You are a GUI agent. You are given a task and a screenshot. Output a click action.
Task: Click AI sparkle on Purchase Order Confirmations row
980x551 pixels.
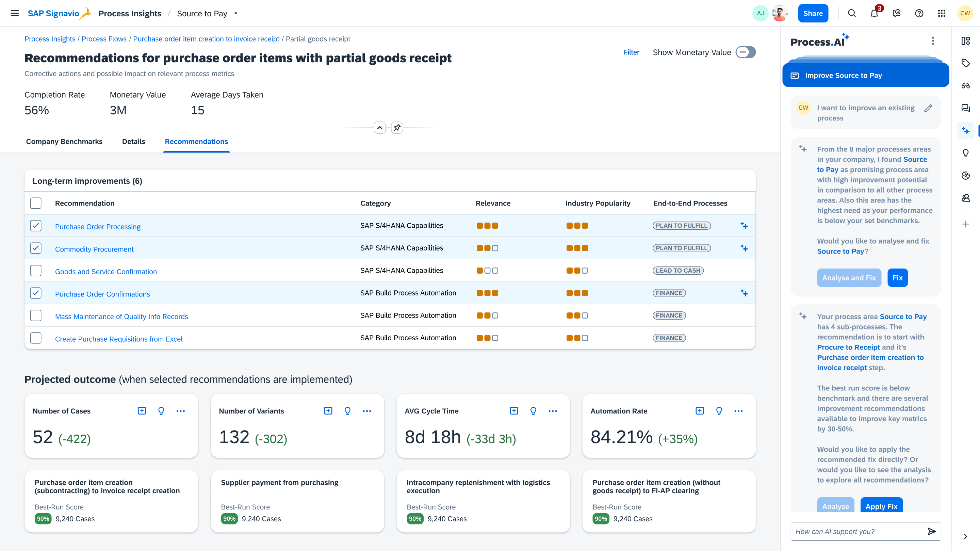pyautogui.click(x=744, y=293)
